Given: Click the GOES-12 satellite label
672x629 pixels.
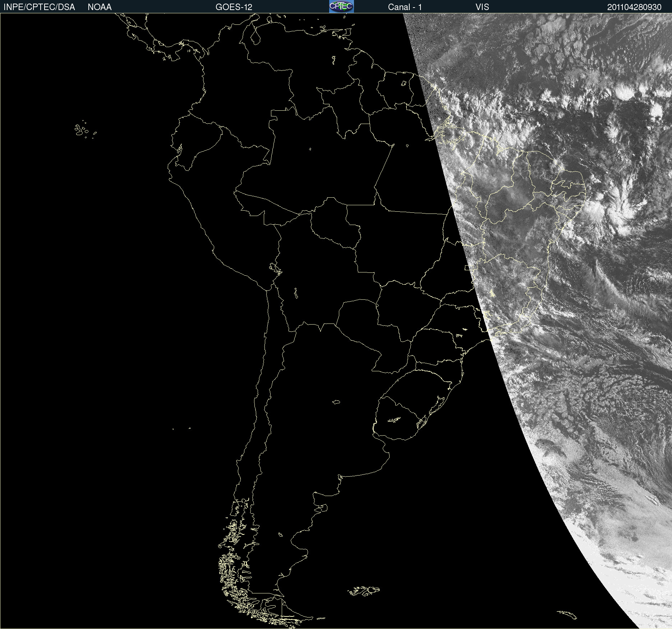Looking at the screenshot, I should 234,7.
